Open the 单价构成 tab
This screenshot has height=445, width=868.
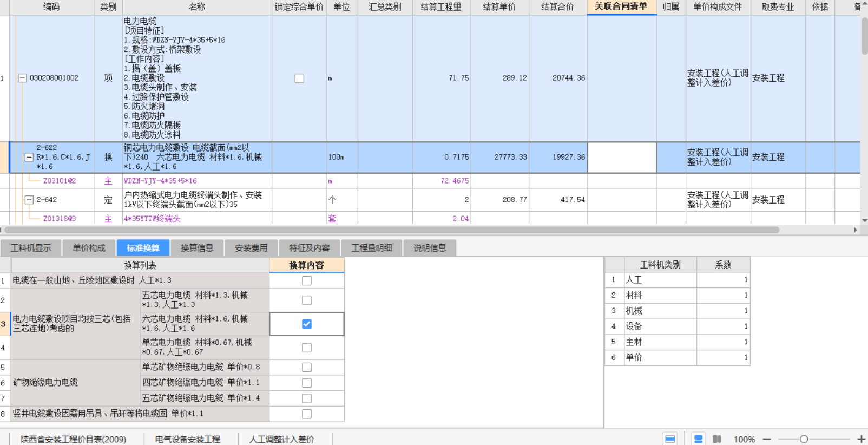point(89,248)
